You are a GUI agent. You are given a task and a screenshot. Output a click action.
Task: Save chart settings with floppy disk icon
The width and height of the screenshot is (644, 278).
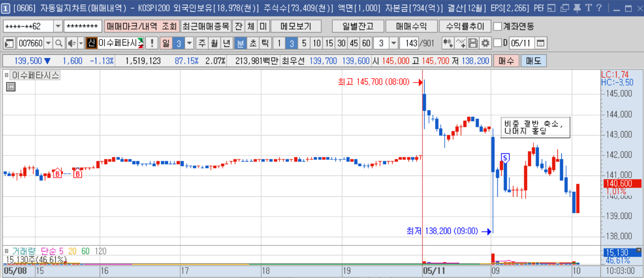[473, 43]
